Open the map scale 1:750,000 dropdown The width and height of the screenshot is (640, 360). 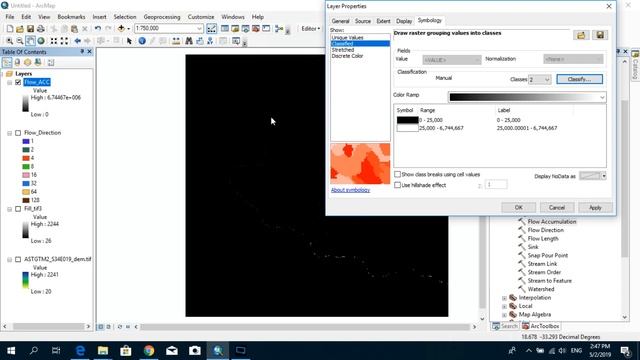[x=199, y=29]
